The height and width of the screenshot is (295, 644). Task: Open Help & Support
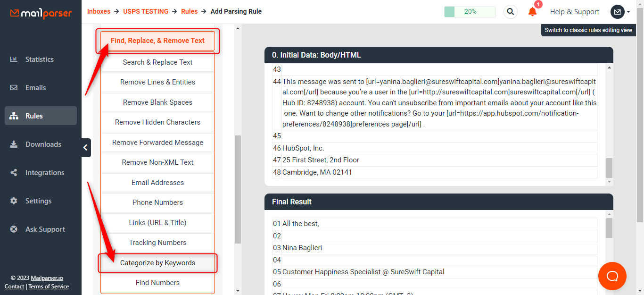[575, 12]
